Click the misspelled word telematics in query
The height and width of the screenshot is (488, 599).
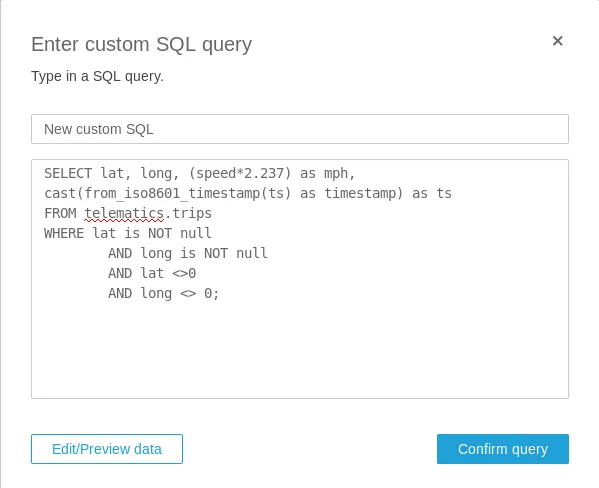(124, 213)
